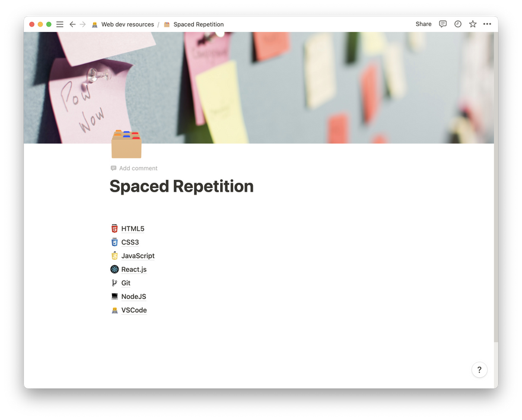Open the CSS3 page link

(x=130, y=243)
